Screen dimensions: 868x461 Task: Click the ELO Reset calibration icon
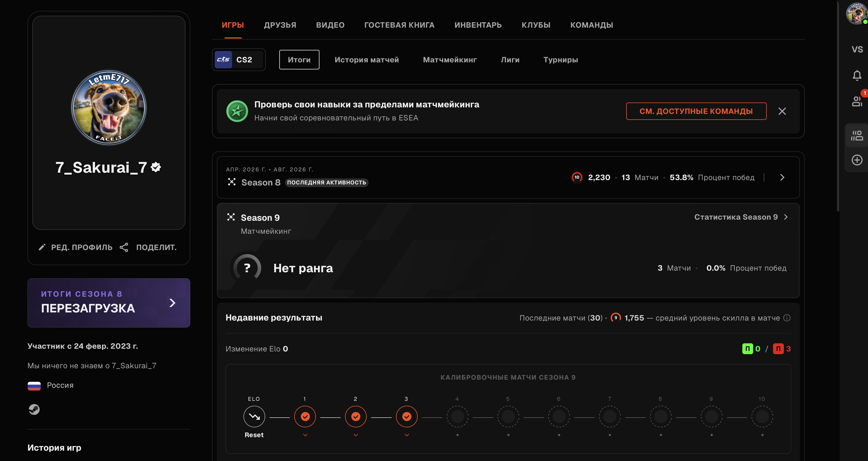click(x=254, y=417)
